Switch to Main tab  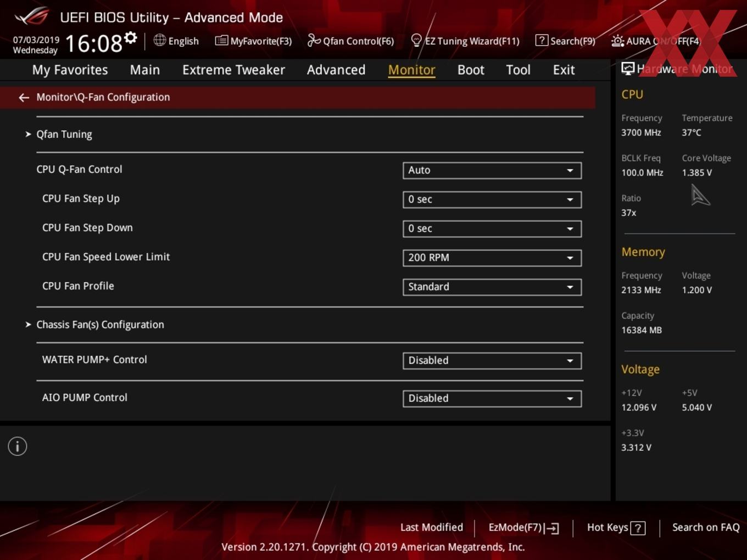[x=145, y=70]
